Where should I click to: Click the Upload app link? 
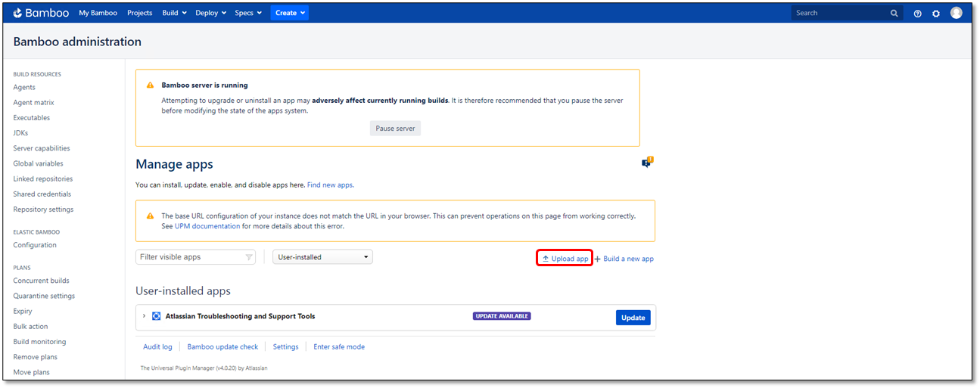[x=565, y=259]
